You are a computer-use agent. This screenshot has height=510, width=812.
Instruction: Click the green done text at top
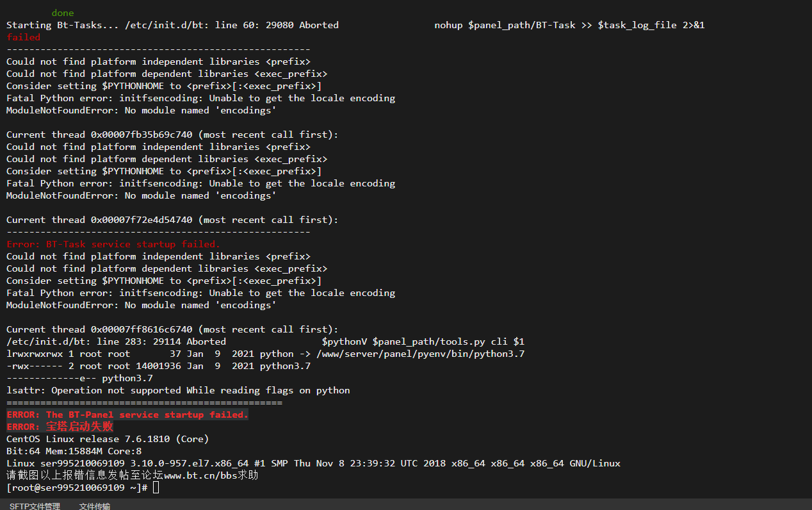[x=63, y=13]
